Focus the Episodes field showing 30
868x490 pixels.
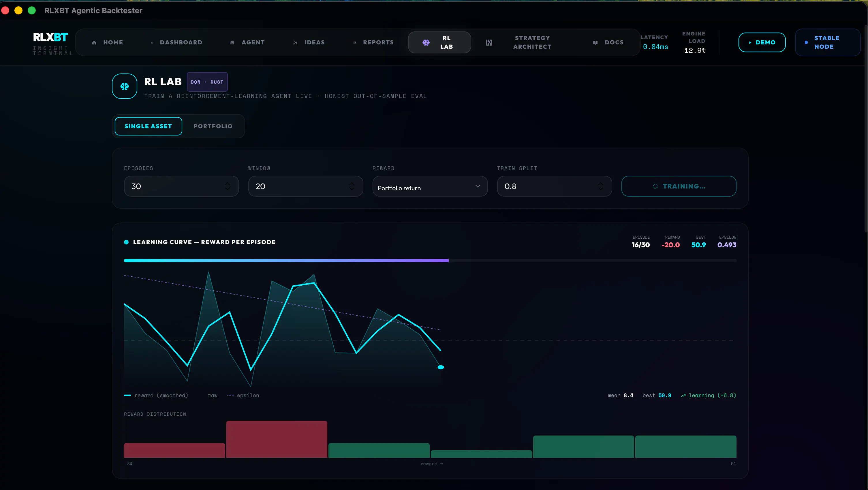point(181,186)
